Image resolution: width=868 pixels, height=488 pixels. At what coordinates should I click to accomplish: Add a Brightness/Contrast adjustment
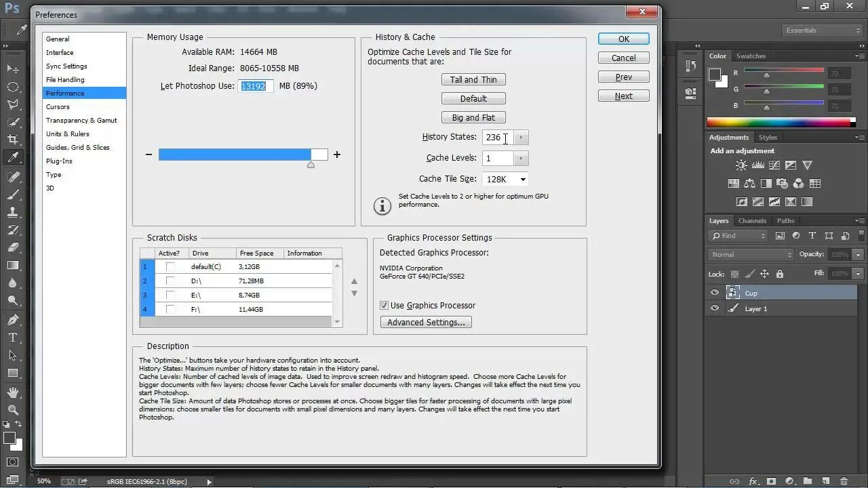[741, 165]
